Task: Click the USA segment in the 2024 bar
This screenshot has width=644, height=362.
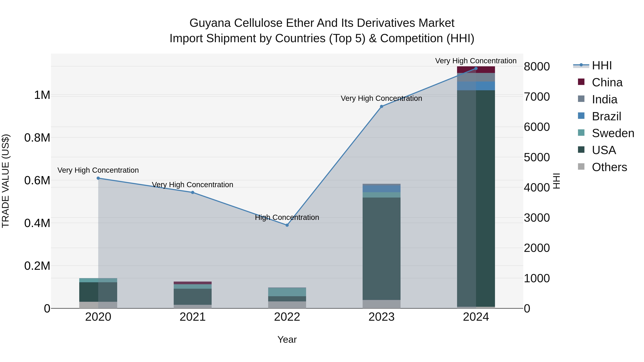Action: [x=476, y=198]
